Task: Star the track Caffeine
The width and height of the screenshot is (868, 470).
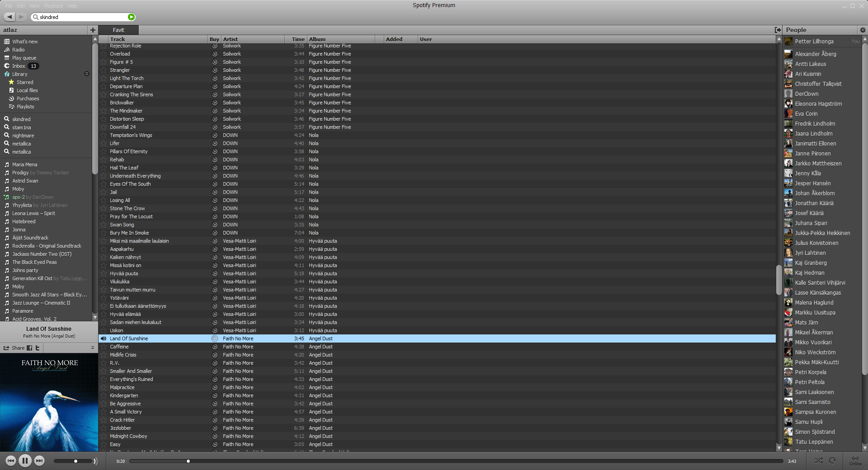Action: 104,347
